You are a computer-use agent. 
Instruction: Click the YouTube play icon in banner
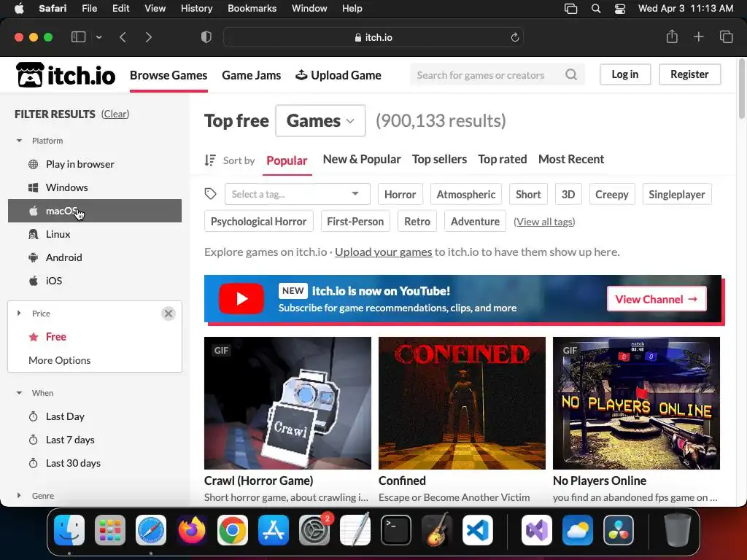241,298
